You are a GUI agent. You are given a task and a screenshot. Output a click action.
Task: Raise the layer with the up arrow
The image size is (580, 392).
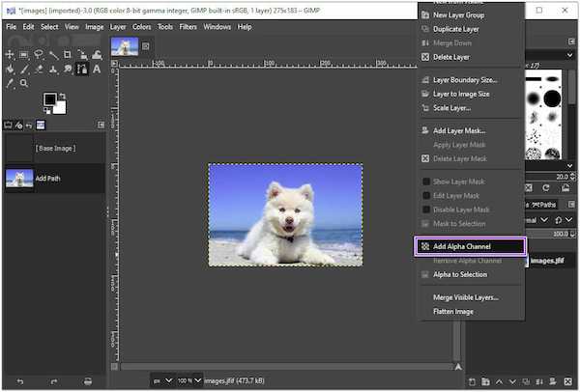click(x=499, y=381)
